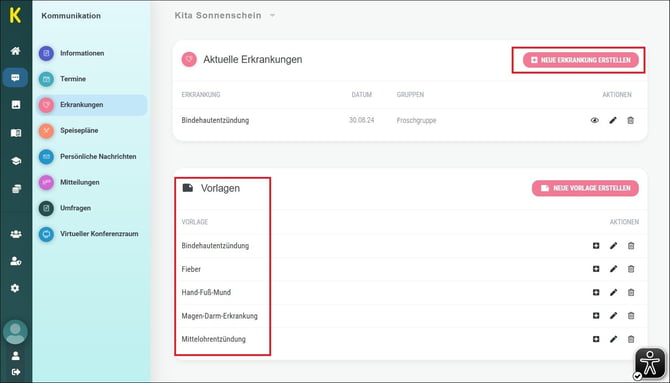Viewport: 670px width, 383px height.
Task: Delete the Hand-Fuß-Mund template
Action: pyautogui.click(x=631, y=292)
